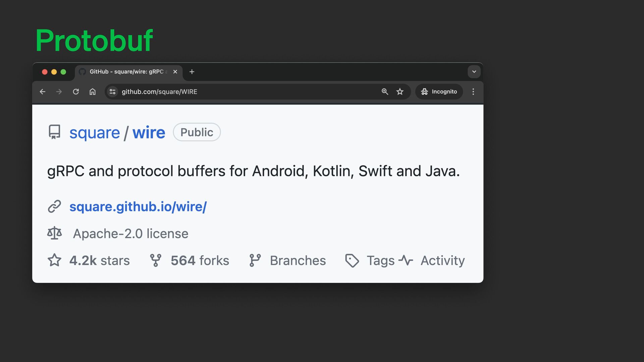Click the Incognito indicator button
This screenshot has height=362, width=644.
(439, 92)
